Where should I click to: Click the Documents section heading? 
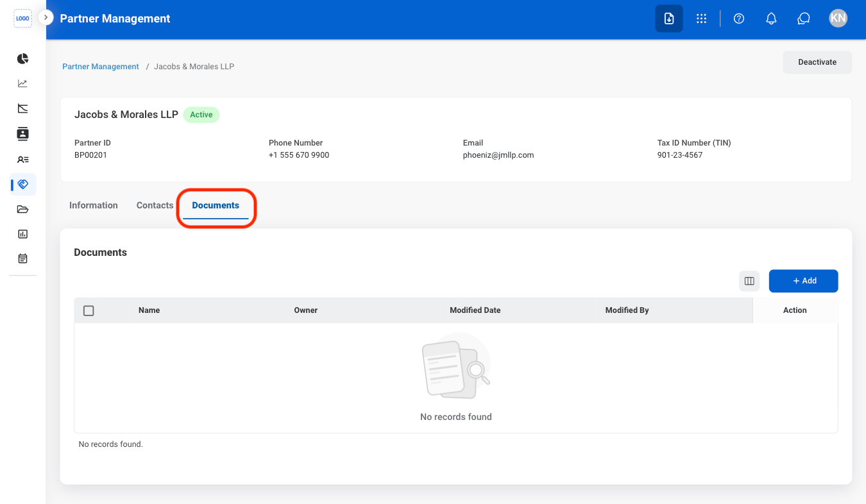[x=100, y=253]
